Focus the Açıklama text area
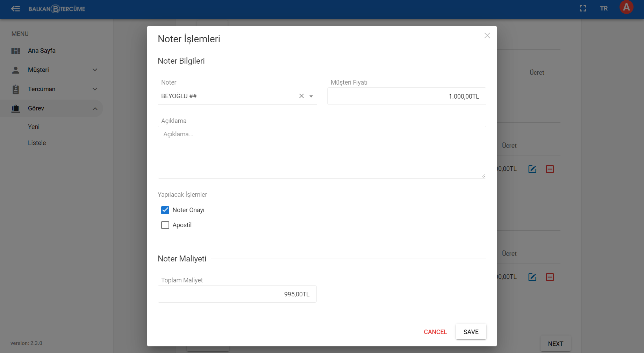644x353 pixels. (x=322, y=152)
